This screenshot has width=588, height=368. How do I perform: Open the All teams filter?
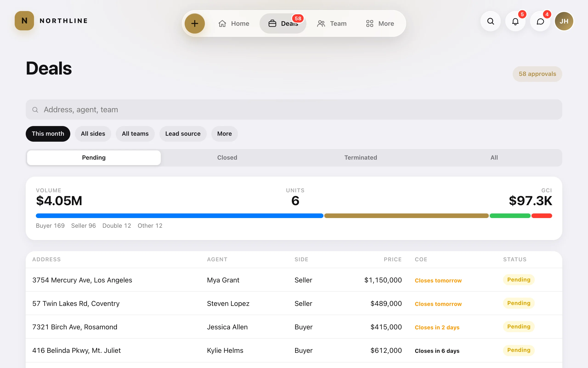point(135,134)
